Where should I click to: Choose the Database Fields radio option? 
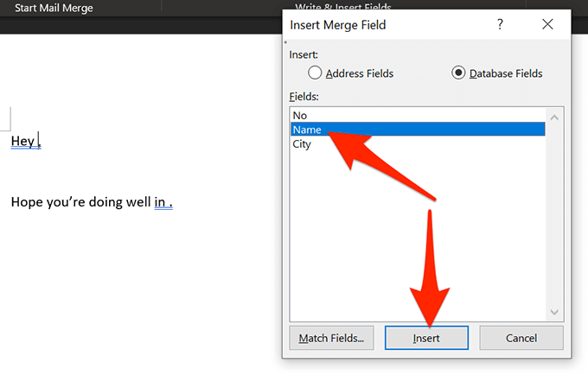click(459, 73)
